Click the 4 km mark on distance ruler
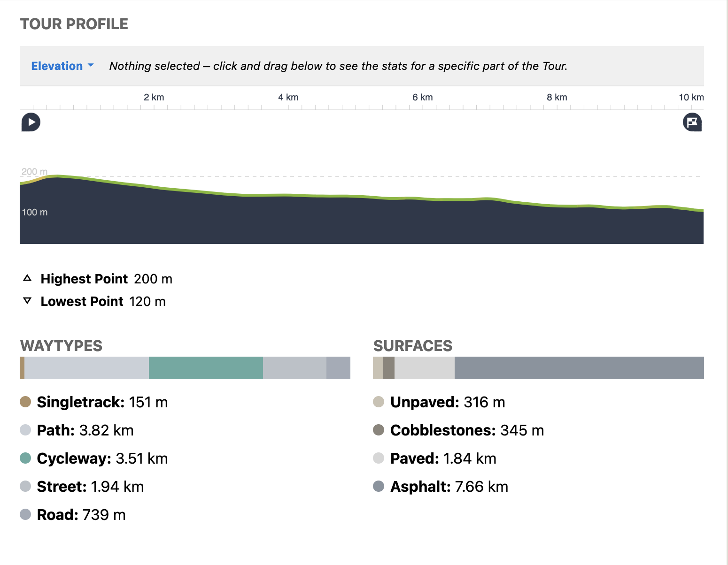728x565 pixels. click(288, 98)
